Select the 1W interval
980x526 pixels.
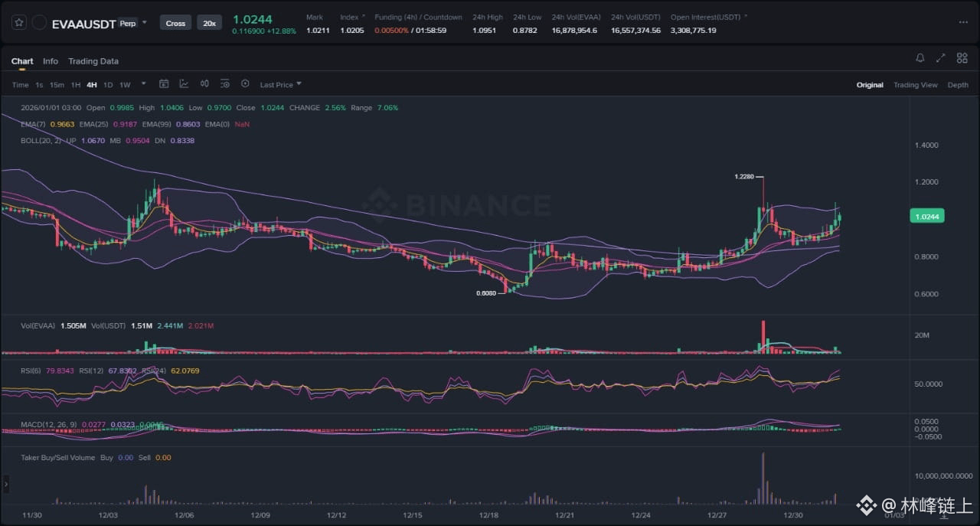[125, 85]
